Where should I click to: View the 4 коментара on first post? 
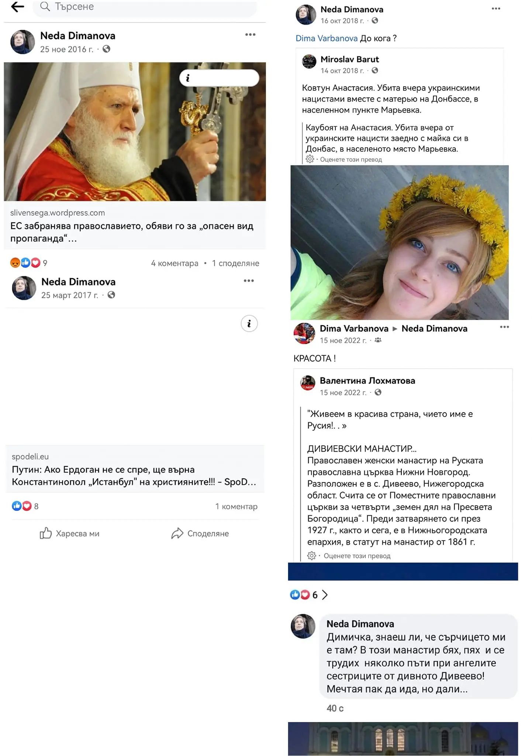coord(175,263)
